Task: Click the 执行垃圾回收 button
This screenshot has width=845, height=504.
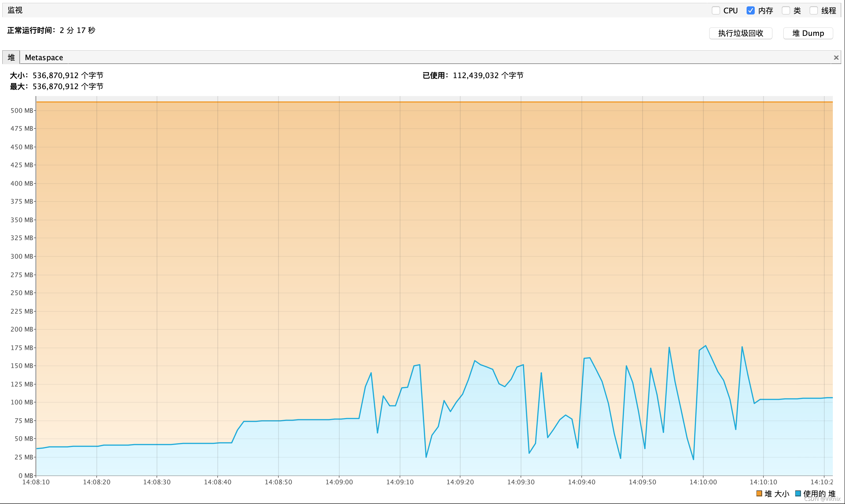Action: [x=741, y=33]
